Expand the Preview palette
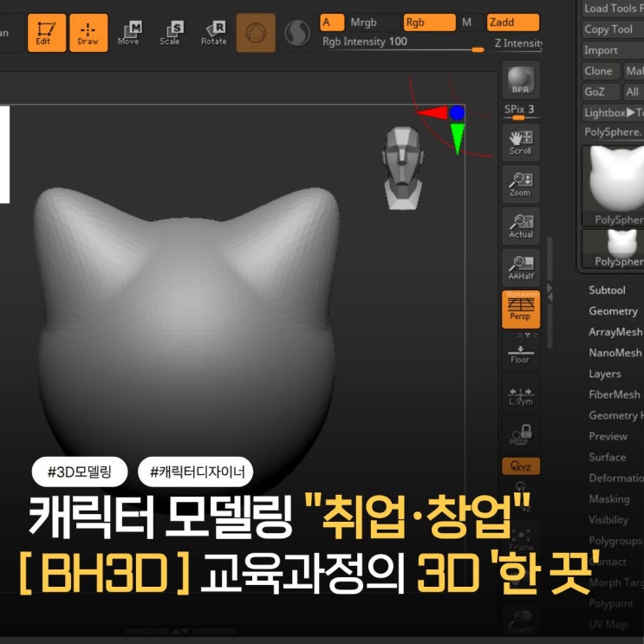The width and height of the screenshot is (644, 644). (608, 436)
